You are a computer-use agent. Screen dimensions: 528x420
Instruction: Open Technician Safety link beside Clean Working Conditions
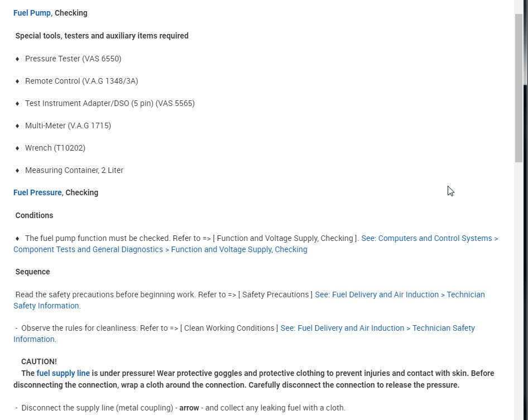click(x=377, y=328)
